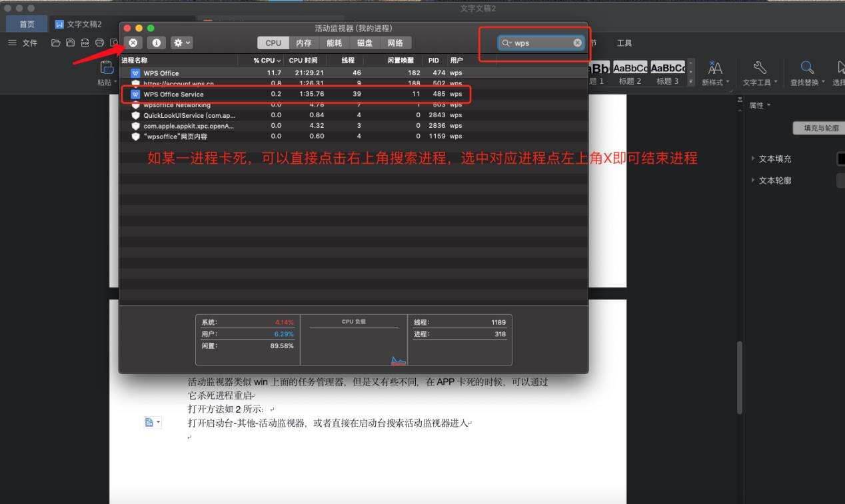The height and width of the screenshot is (504, 845).
Task: Select the WPS Office Service process row
Action: click(353, 94)
